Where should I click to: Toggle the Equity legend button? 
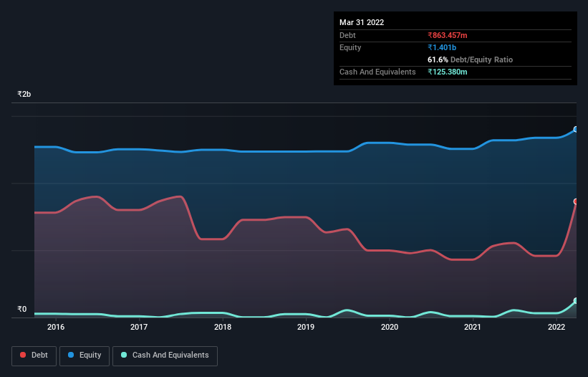pyautogui.click(x=85, y=355)
